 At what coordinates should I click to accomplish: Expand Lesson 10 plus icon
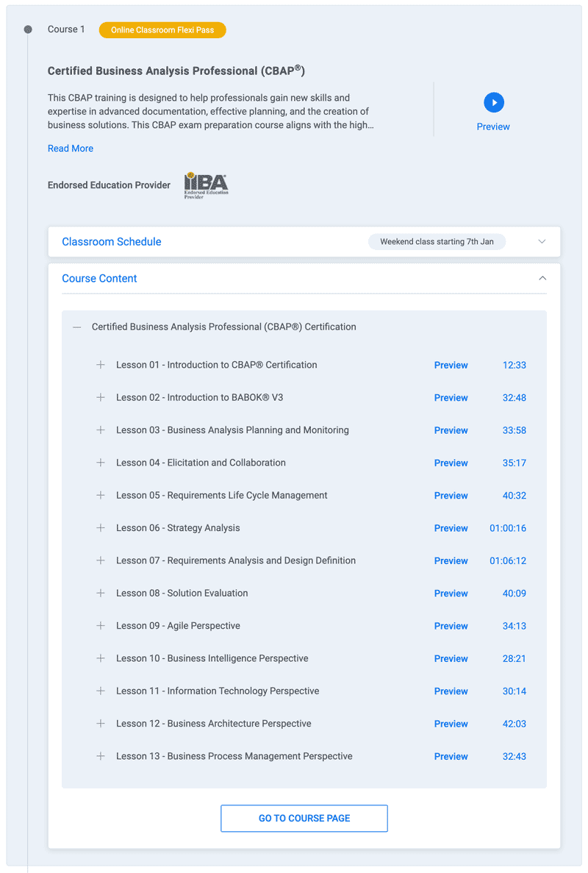[101, 658]
